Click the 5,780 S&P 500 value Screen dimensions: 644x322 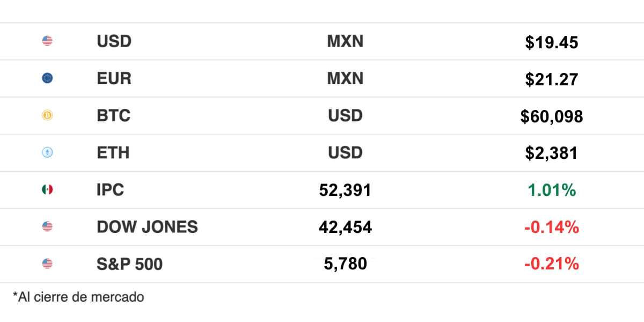pyautogui.click(x=346, y=264)
